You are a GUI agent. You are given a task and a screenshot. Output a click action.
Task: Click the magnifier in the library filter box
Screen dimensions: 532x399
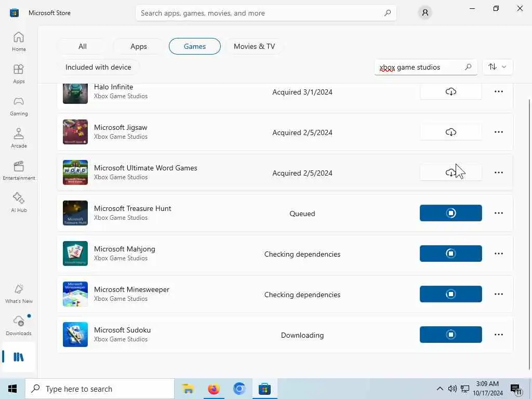[468, 67]
